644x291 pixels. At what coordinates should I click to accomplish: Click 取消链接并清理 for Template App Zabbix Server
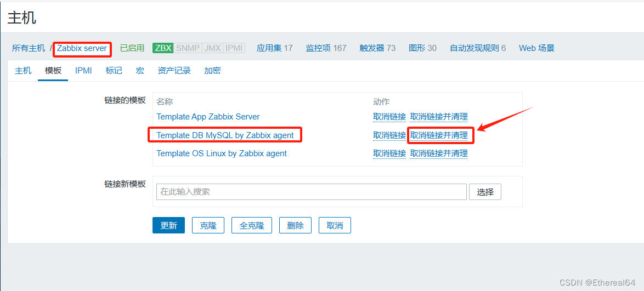pyautogui.click(x=439, y=117)
